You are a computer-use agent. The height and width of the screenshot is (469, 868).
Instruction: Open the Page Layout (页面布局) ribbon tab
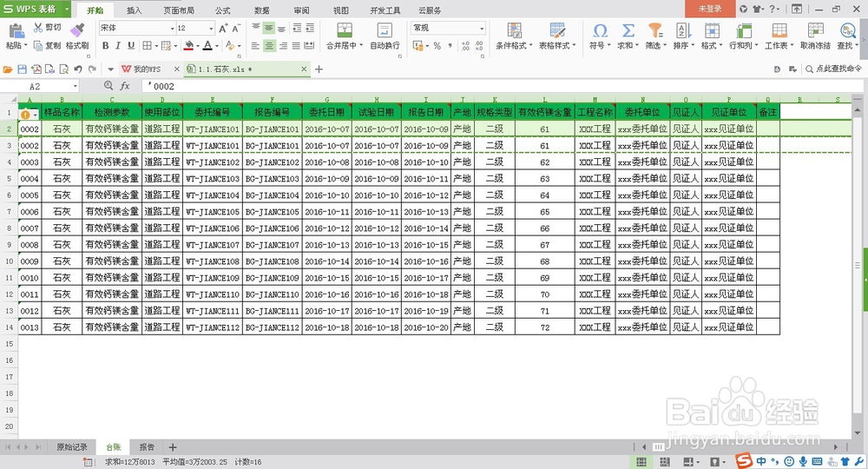click(179, 10)
